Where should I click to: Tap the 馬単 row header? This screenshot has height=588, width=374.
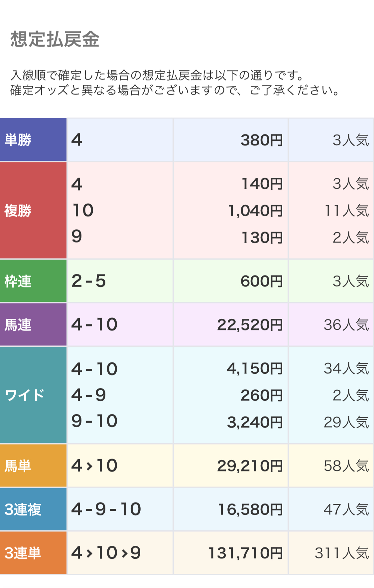click(18, 466)
